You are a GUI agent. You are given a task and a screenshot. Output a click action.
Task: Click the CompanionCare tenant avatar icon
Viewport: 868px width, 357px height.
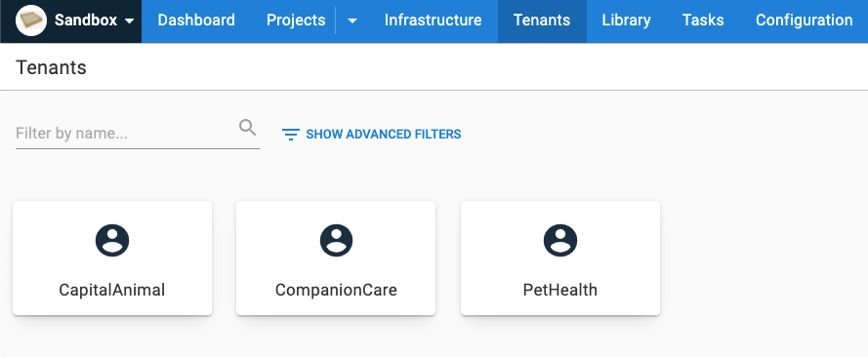point(336,240)
